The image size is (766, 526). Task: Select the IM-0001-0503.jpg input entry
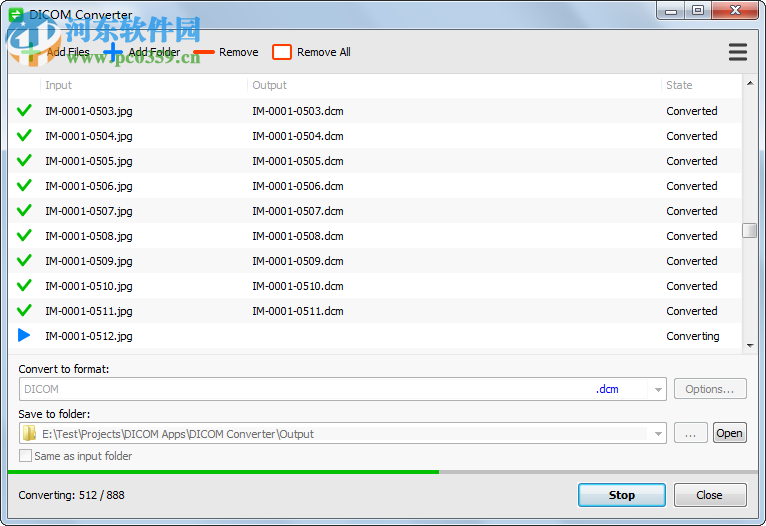(89, 111)
